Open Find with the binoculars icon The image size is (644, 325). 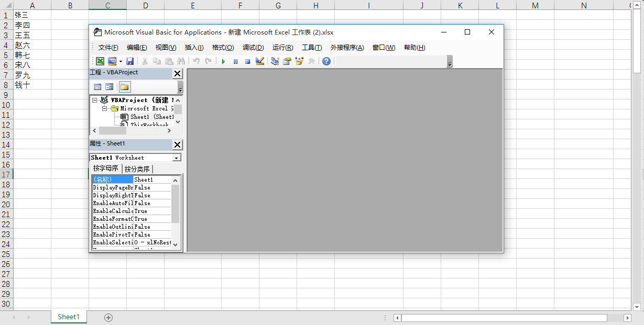[181, 61]
